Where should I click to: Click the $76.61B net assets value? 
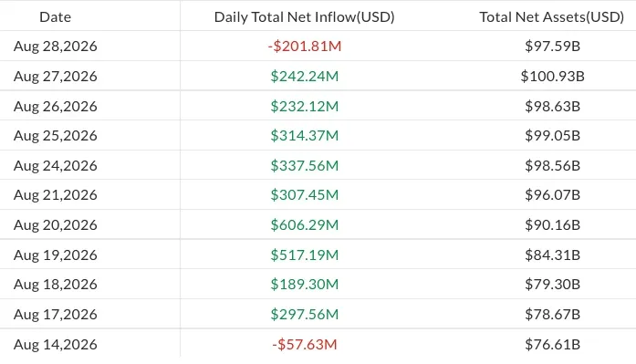552,344
